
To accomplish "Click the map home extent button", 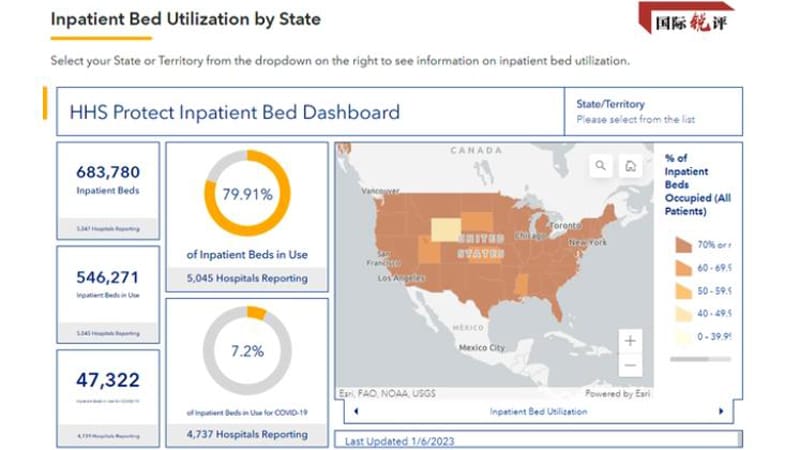I will pyautogui.click(x=631, y=166).
